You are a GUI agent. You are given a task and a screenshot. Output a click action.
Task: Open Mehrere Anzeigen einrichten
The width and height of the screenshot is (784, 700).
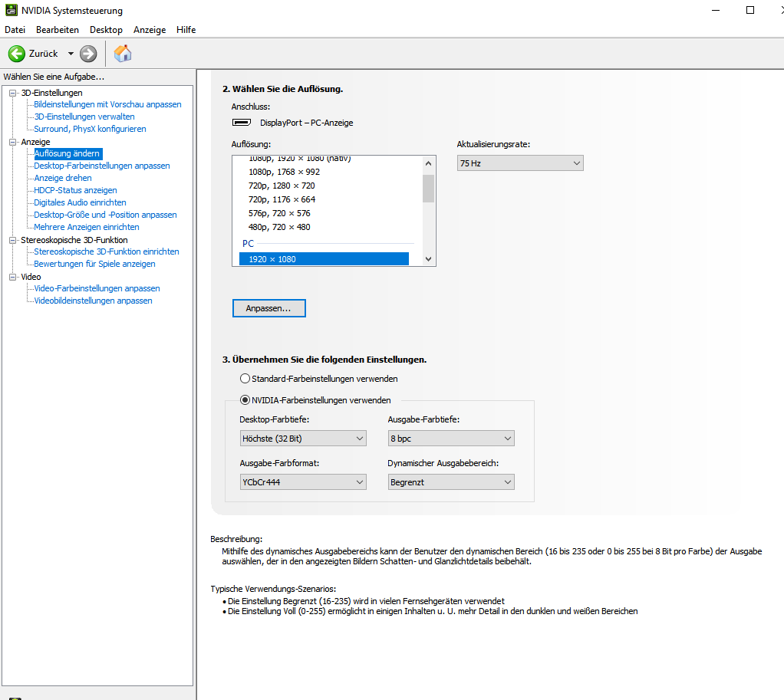click(x=87, y=227)
